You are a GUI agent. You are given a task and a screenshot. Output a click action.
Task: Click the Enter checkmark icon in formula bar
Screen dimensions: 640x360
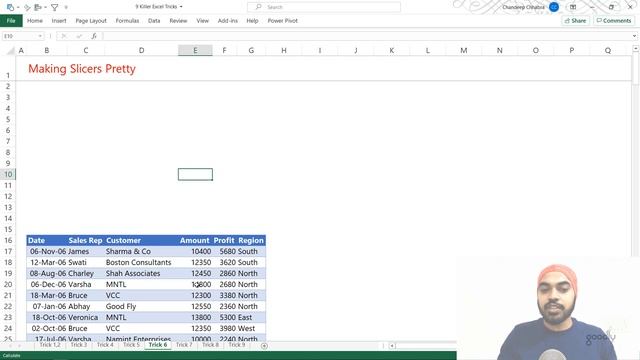pos(79,36)
